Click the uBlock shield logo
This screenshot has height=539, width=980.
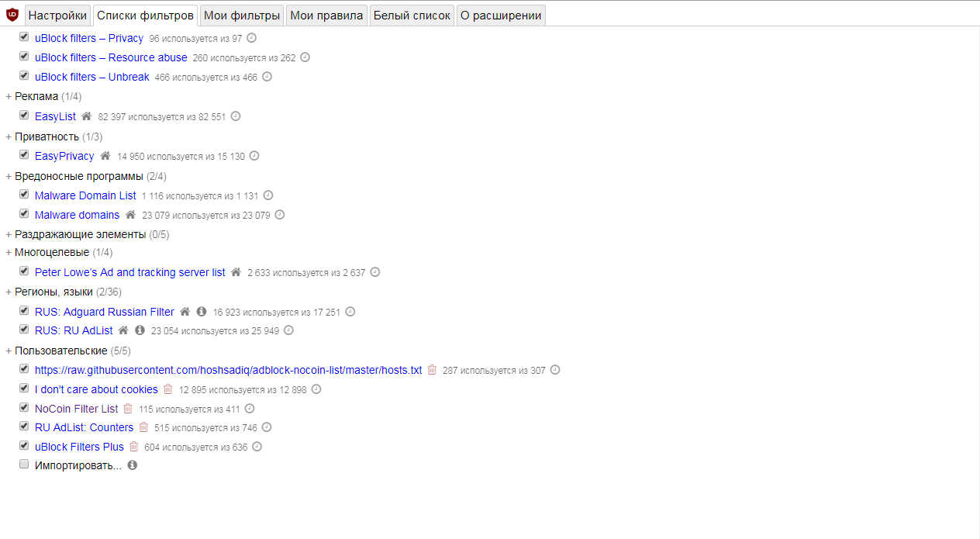(12, 15)
